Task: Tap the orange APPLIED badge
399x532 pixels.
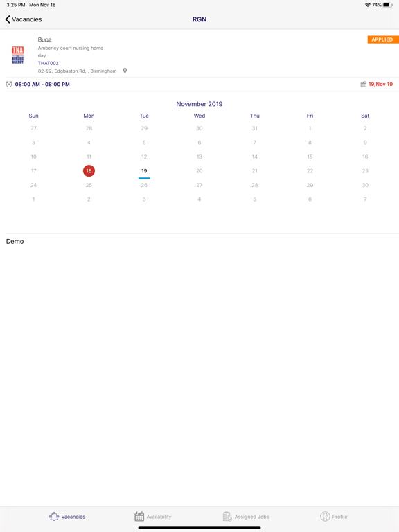Action: (x=383, y=39)
